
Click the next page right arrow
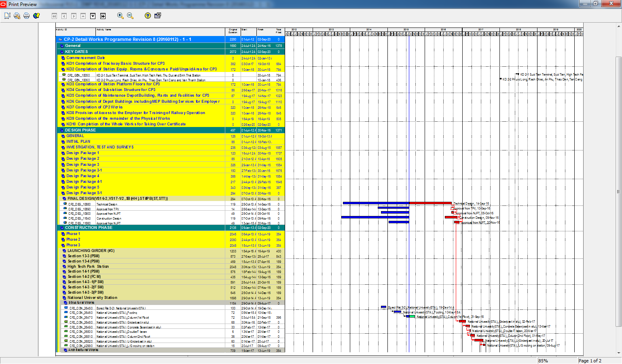click(x=74, y=16)
